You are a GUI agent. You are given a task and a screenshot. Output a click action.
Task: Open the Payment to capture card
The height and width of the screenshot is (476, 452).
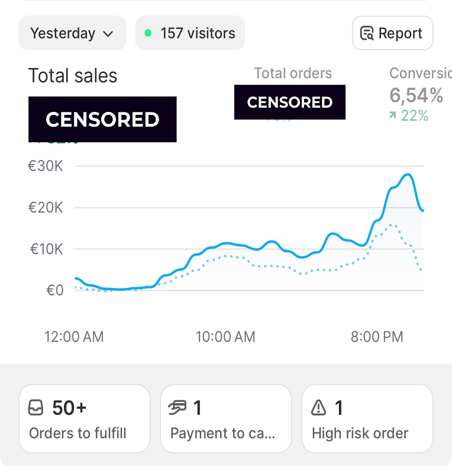(225, 419)
